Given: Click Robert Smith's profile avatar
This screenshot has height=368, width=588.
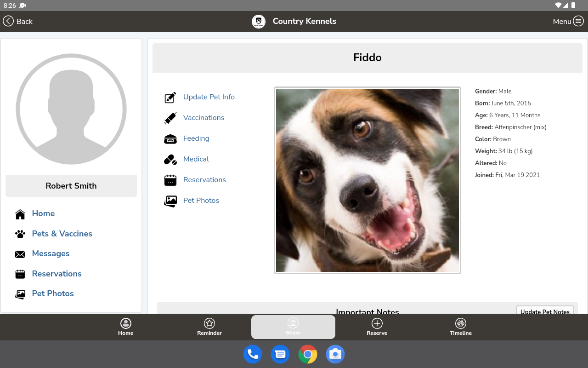Looking at the screenshot, I should pyautogui.click(x=71, y=109).
